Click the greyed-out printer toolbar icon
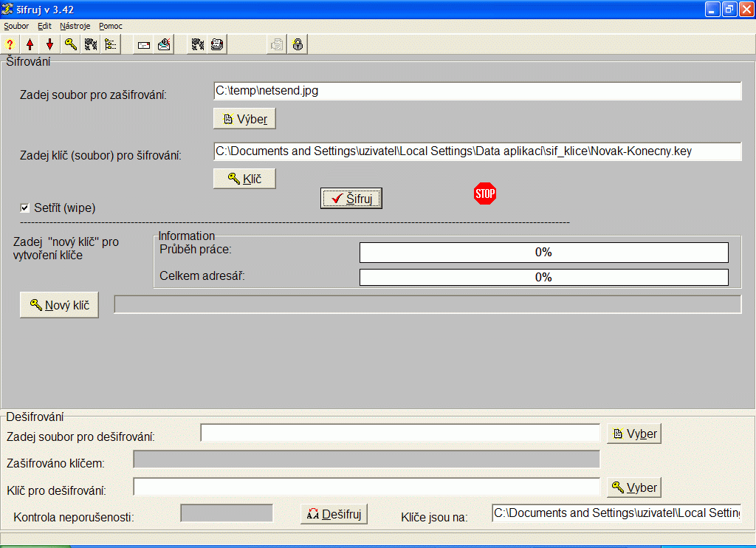756x548 pixels. coord(278,45)
